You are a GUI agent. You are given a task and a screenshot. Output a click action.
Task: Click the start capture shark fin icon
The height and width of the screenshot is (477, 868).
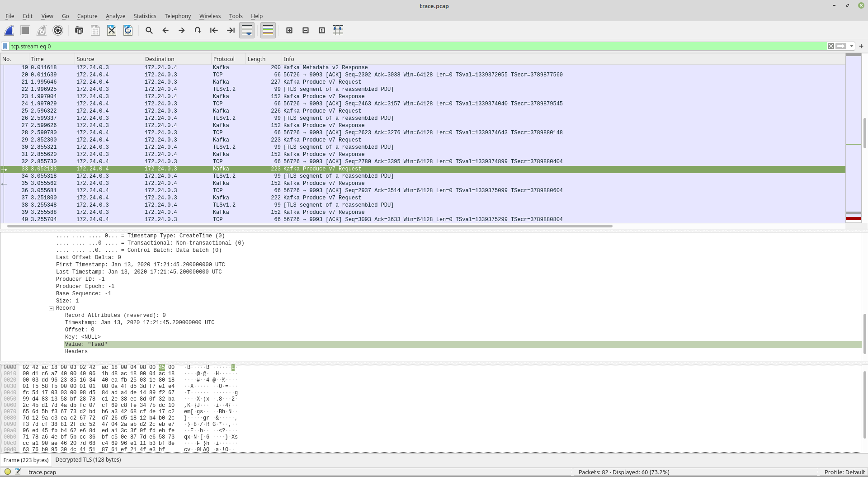(9, 30)
